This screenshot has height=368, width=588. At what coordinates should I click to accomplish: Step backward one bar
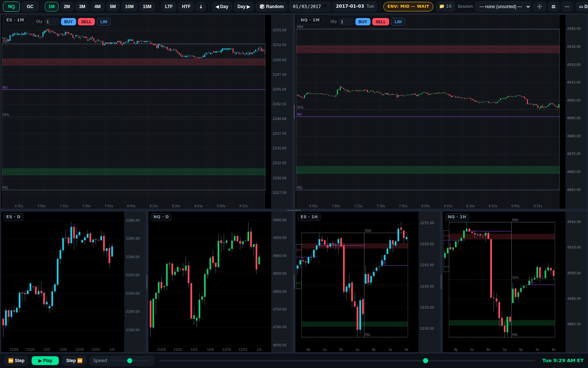[16, 361]
